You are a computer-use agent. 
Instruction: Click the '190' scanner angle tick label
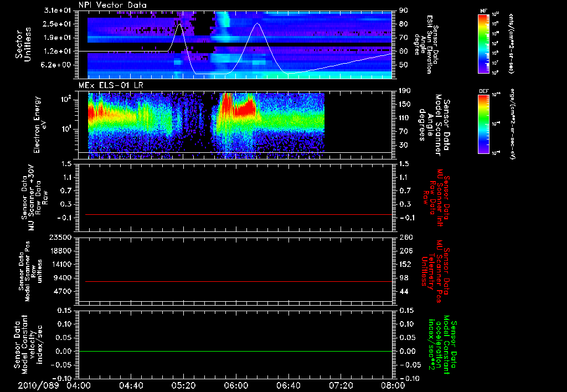405,91
